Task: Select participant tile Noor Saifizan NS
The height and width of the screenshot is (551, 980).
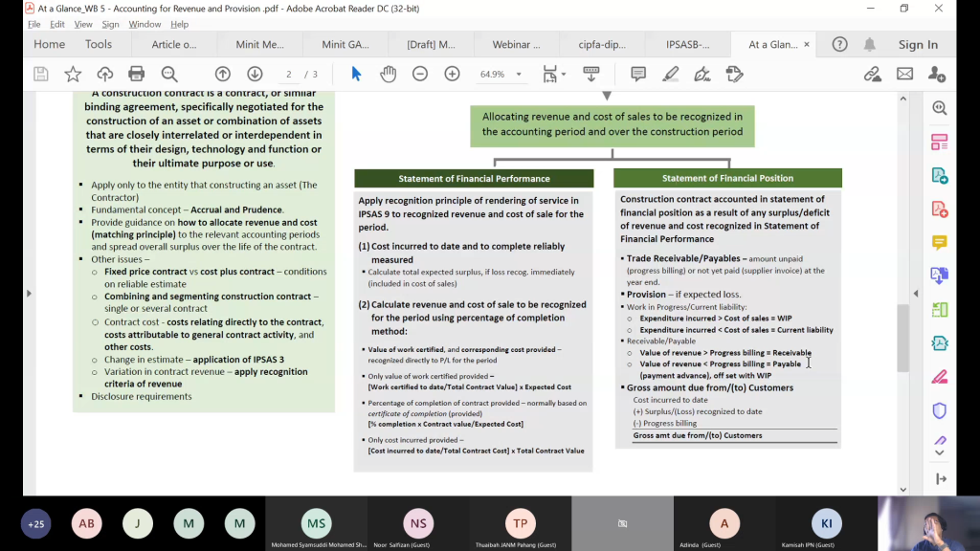Action: click(418, 523)
